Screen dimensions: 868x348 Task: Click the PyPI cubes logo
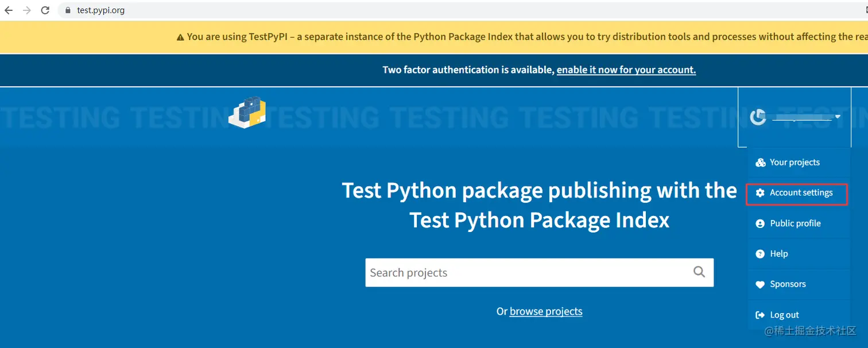(247, 111)
